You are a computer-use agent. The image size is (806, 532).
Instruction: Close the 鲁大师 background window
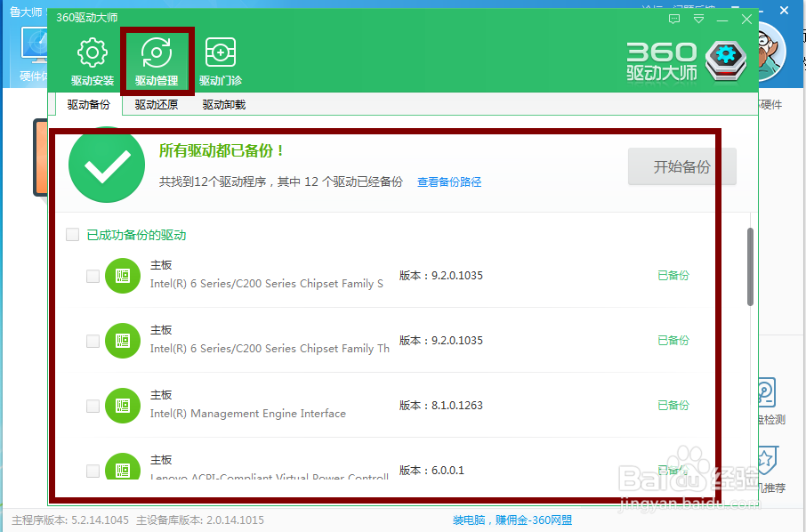point(784,10)
